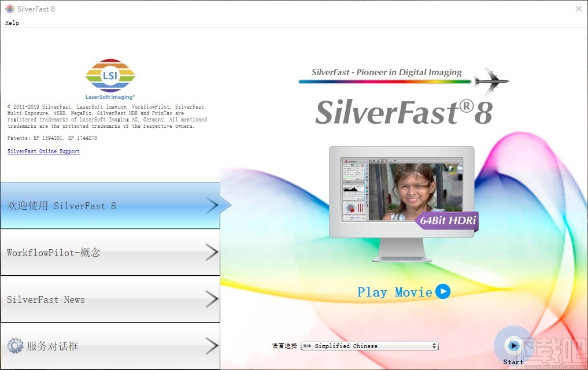The height and width of the screenshot is (370, 588).
Task: Open the Help menu
Action: coord(11,23)
